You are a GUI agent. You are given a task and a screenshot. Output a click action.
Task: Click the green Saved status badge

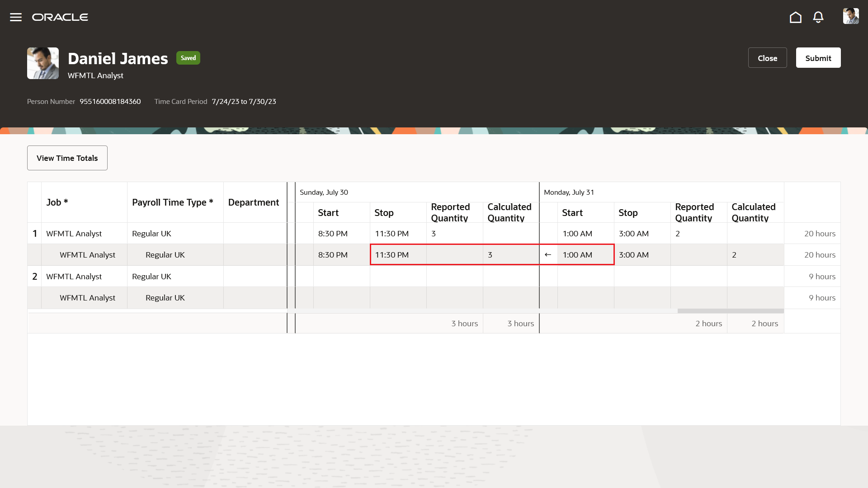click(188, 58)
